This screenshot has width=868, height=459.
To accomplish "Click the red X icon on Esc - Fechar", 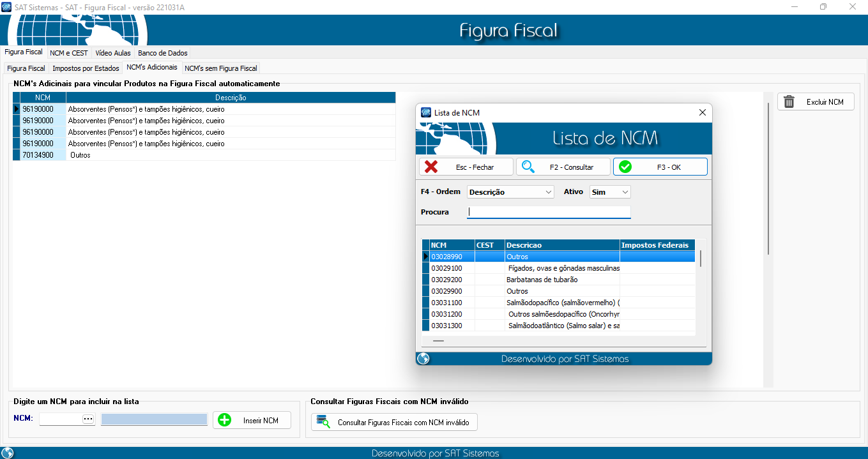I will click(432, 167).
